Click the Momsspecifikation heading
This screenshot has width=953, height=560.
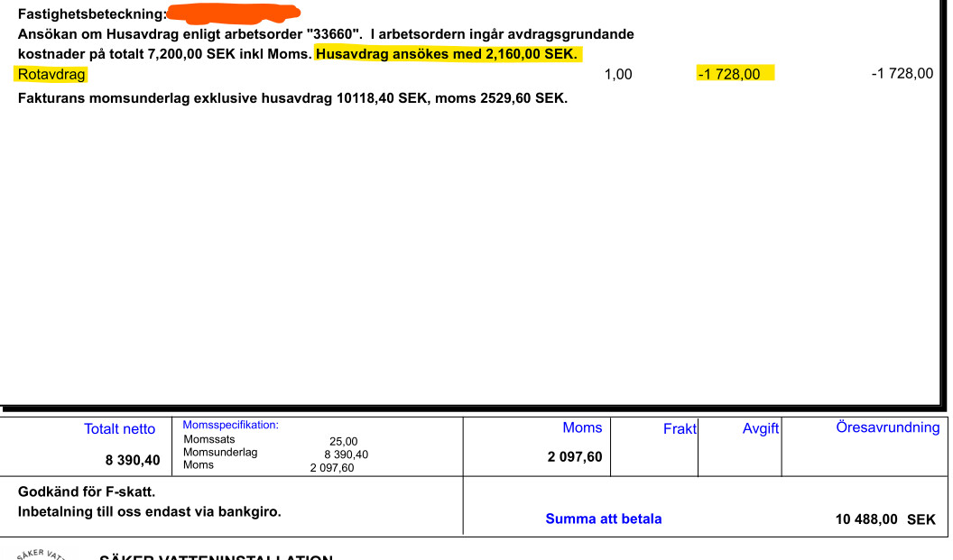click(x=230, y=425)
